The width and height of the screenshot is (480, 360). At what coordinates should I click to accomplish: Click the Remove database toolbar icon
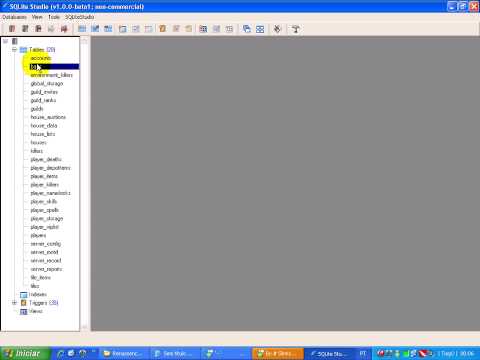click(x=38, y=29)
